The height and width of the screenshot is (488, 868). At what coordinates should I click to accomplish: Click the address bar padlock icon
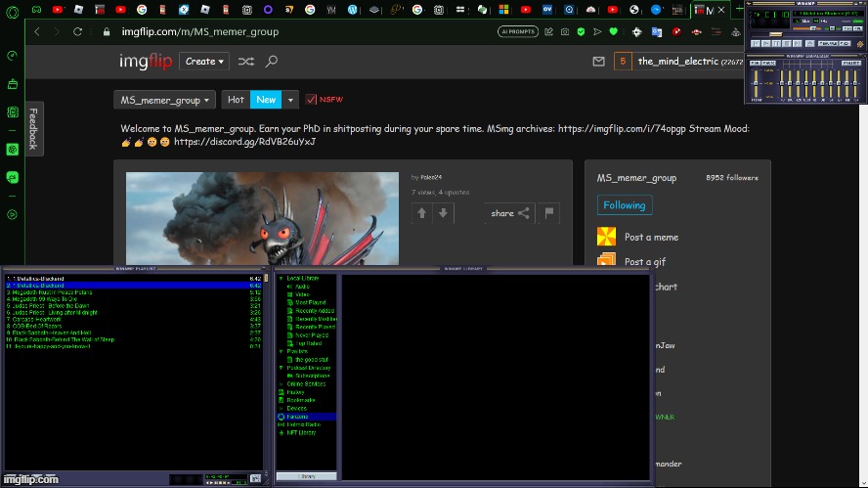coord(107,31)
